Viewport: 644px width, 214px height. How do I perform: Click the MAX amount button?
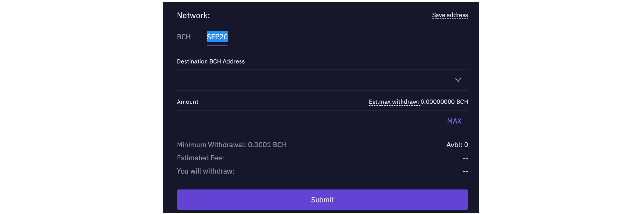coord(454,121)
